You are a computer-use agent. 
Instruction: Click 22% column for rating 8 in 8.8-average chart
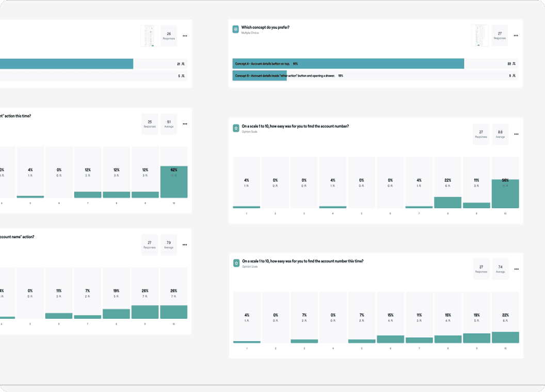pyautogui.click(x=447, y=183)
